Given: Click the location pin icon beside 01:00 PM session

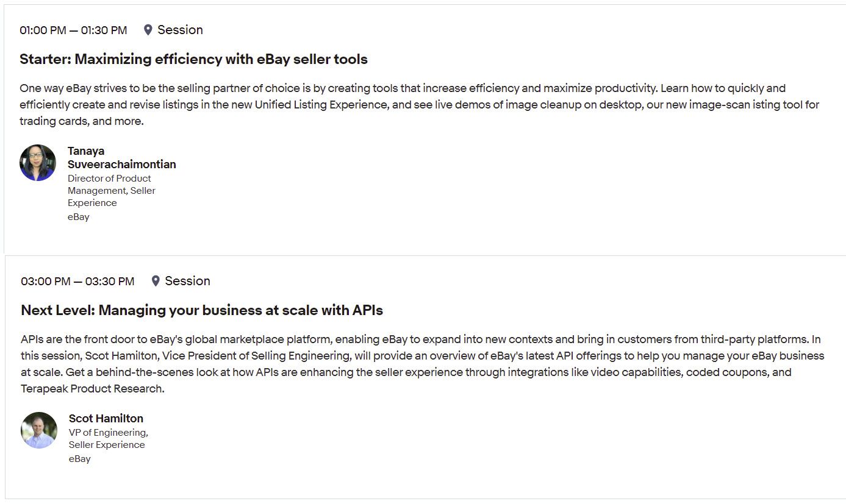Looking at the screenshot, I should tap(148, 30).
